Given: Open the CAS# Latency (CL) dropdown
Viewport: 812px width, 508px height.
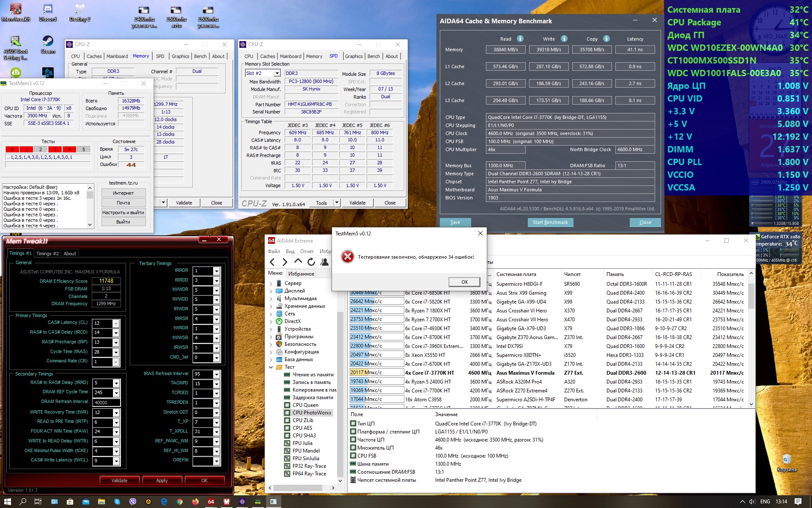Looking at the screenshot, I should [x=115, y=323].
